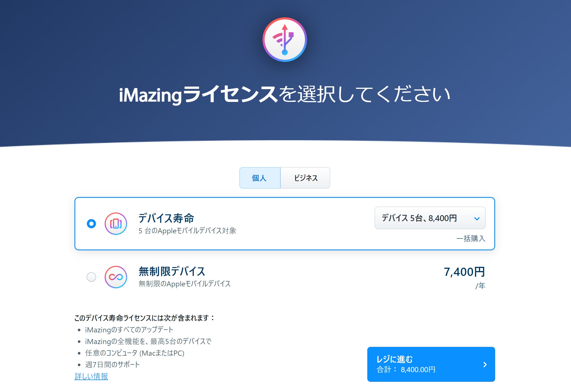Click the device lifetime phones icon

click(116, 224)
